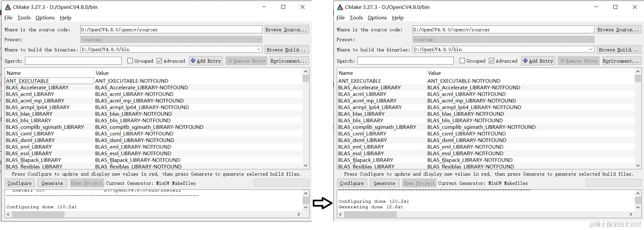Click Add Entry plus button in right window
This screenshot has height=230, width=644.
coord(538,61)
